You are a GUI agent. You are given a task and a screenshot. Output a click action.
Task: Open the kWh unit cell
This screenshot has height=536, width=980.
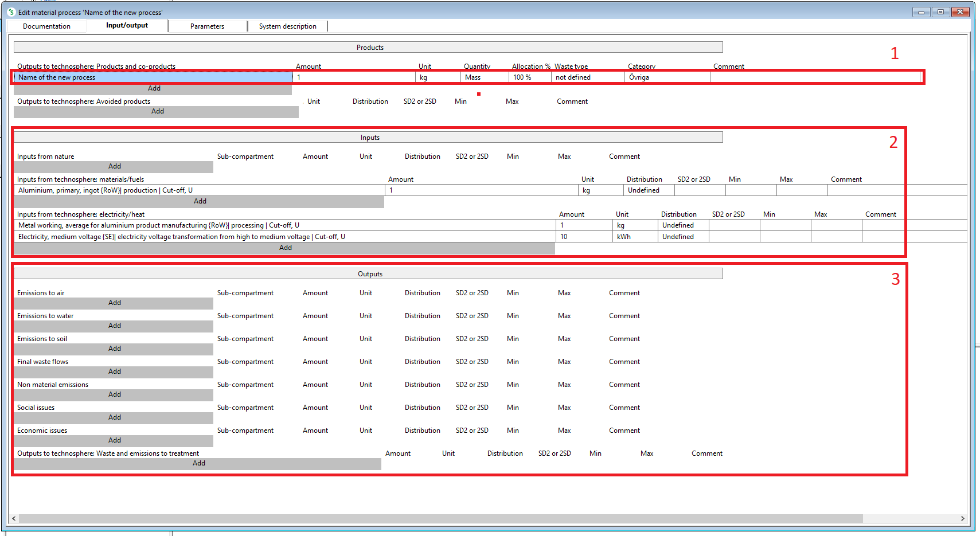click(635, 237)
